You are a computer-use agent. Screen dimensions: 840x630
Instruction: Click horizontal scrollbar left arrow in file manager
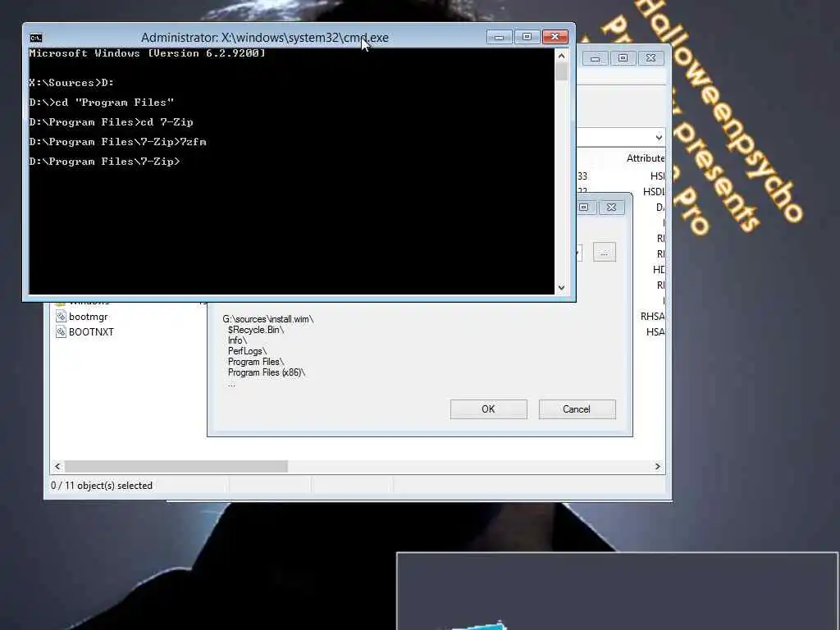pos(57,467)
